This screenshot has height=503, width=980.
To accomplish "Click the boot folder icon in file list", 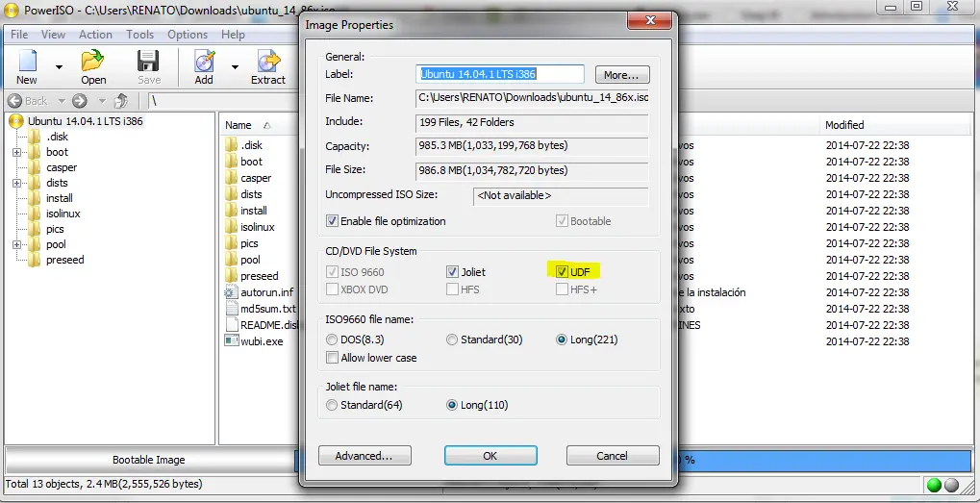I will (x=231, y=162).
